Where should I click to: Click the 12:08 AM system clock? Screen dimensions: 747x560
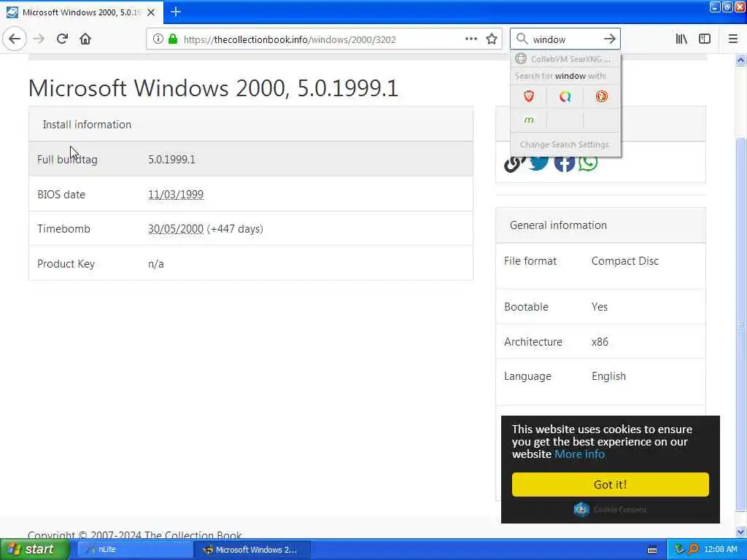coord(721,550)
